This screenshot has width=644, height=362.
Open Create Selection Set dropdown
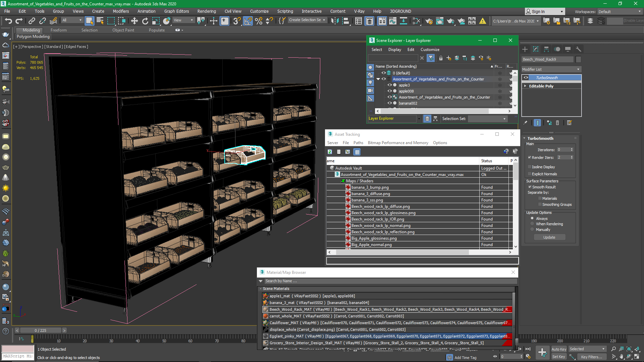307,20
